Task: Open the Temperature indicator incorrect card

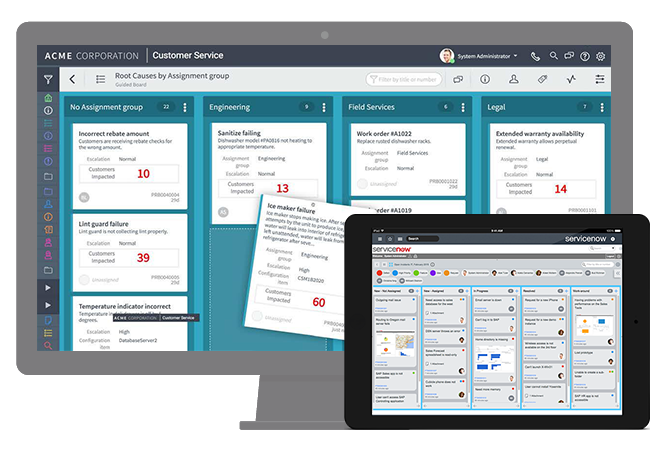Action: point(130,323)
